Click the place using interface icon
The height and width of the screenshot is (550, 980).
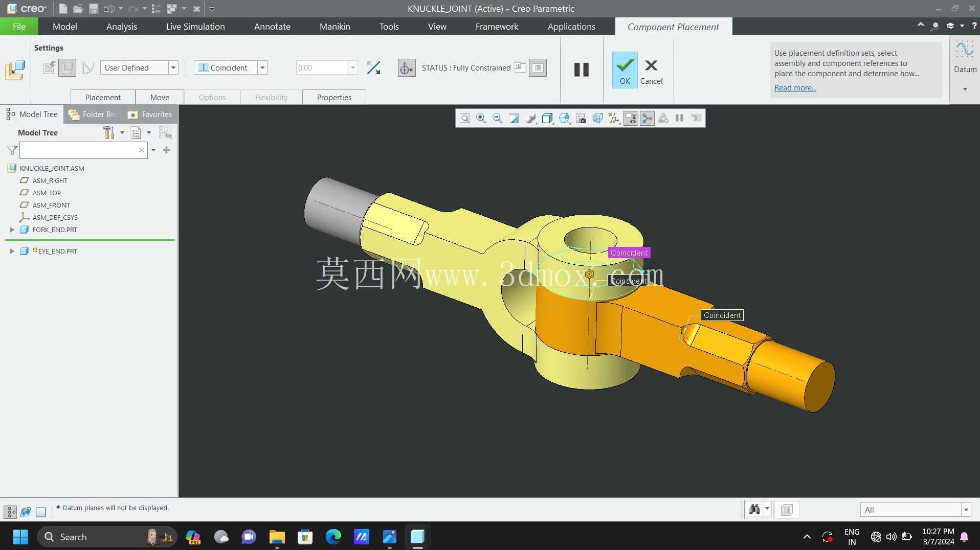coord(49,67)
